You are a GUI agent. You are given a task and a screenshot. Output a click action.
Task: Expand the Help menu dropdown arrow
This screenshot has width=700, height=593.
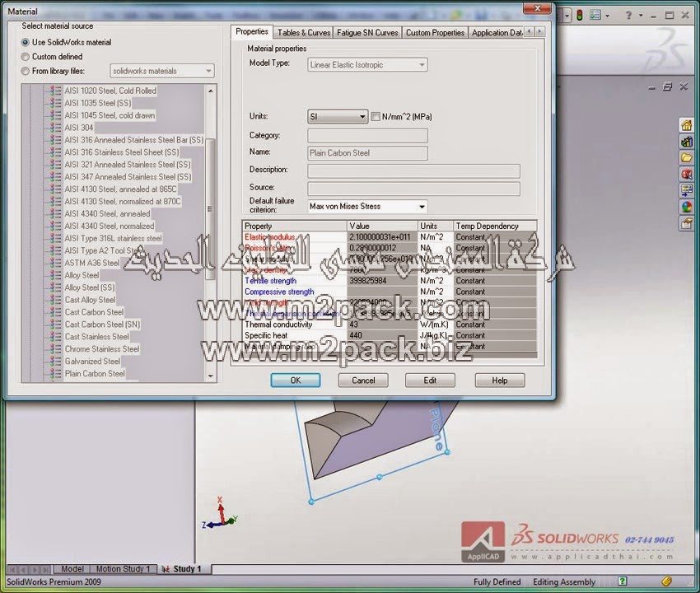pyautogui.click(x=641, y=16)
